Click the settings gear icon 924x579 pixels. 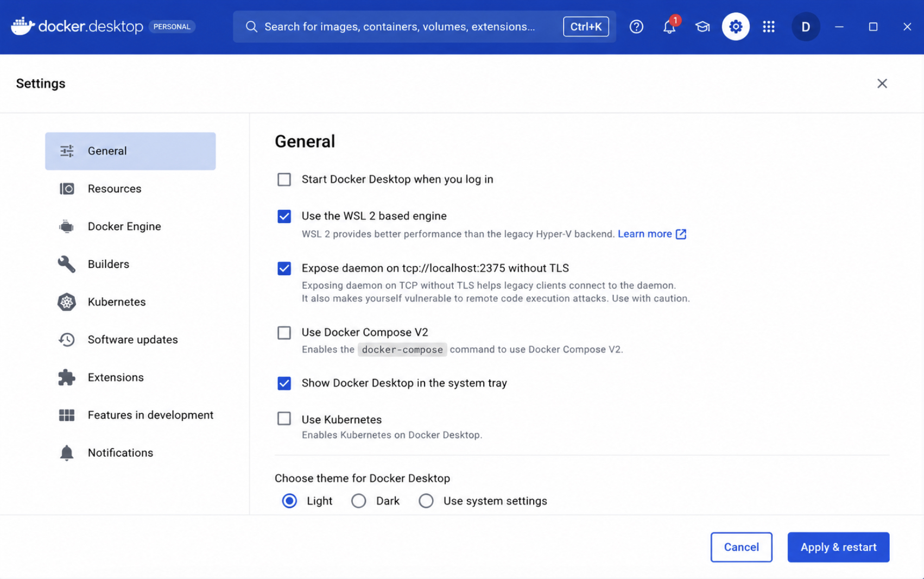pyautogui.click(x=736, y=27)
